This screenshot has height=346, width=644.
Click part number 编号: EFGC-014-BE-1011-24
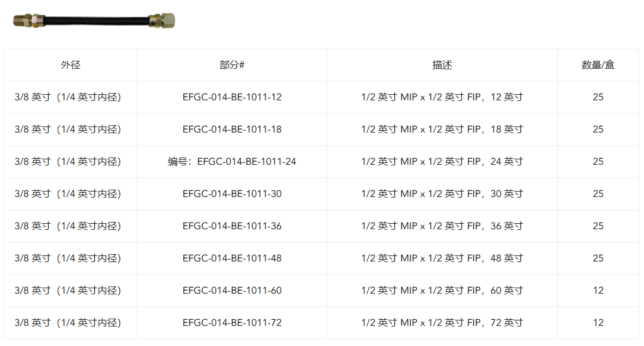[x=232, y=162]
